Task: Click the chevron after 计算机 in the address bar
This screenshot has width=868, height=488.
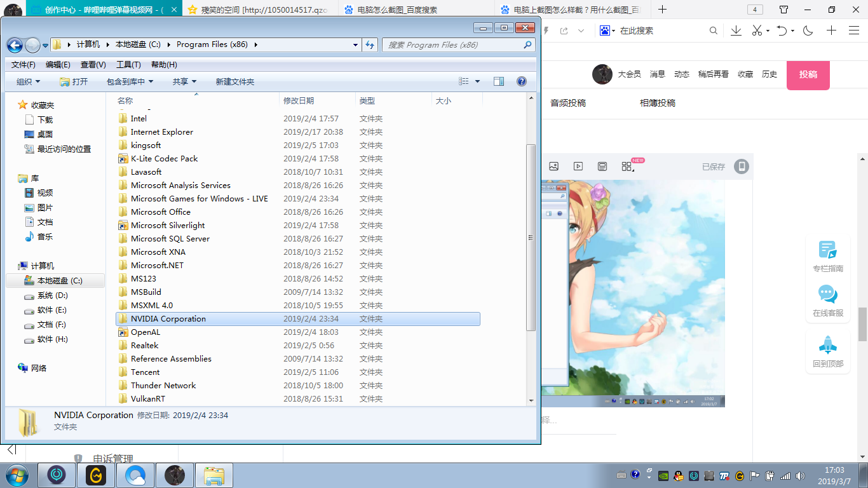Action: tap(106, 44)
